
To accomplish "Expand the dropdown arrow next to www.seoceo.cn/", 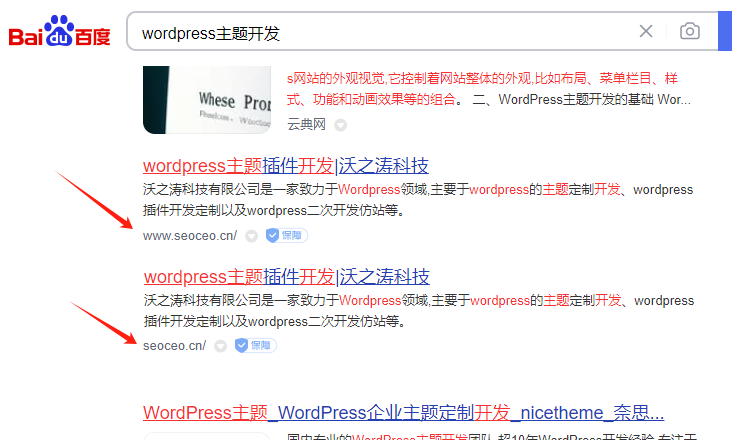I will click(252, 236).
